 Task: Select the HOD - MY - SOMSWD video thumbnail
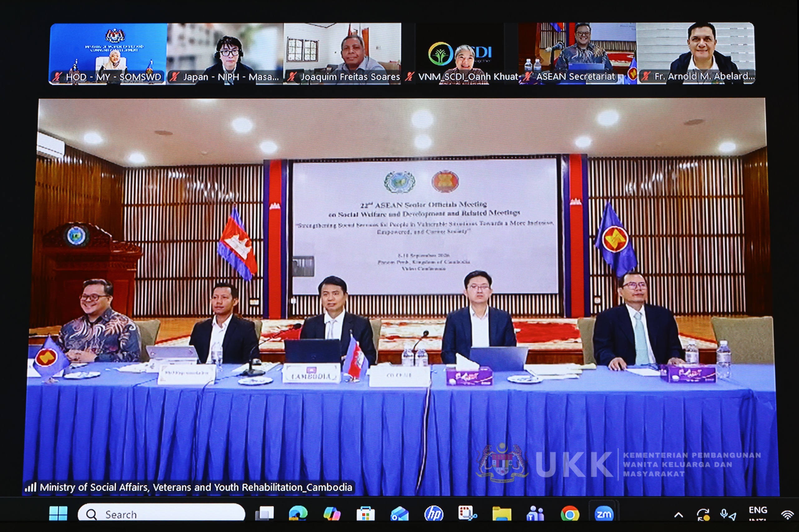point(108,53)
